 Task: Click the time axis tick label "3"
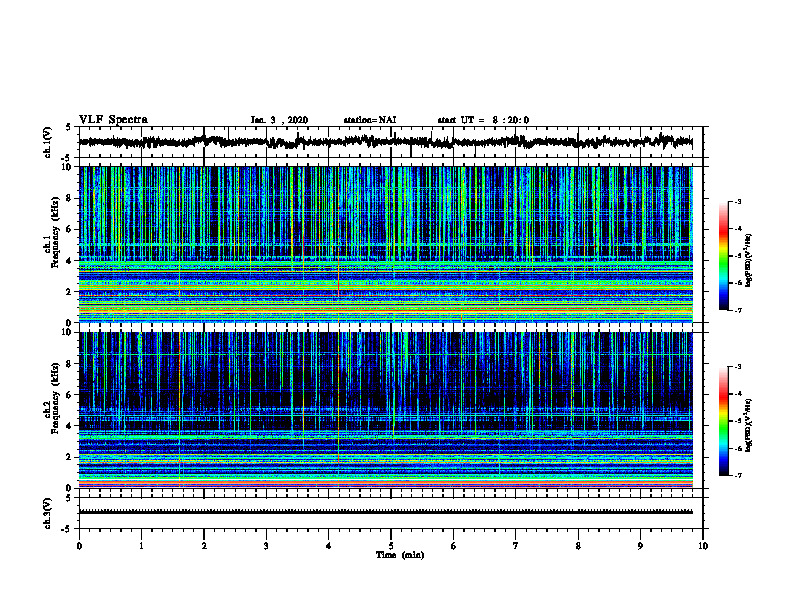266,546
